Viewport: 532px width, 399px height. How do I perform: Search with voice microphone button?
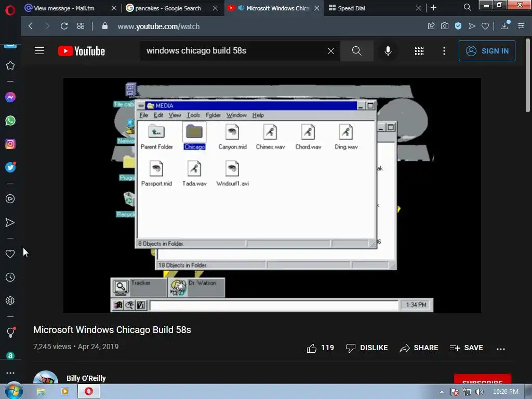(x=388, y=51)
